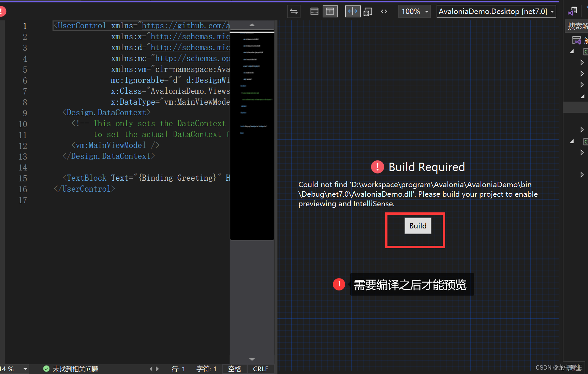Expand a collapsed project tree item

click(582, 62)
